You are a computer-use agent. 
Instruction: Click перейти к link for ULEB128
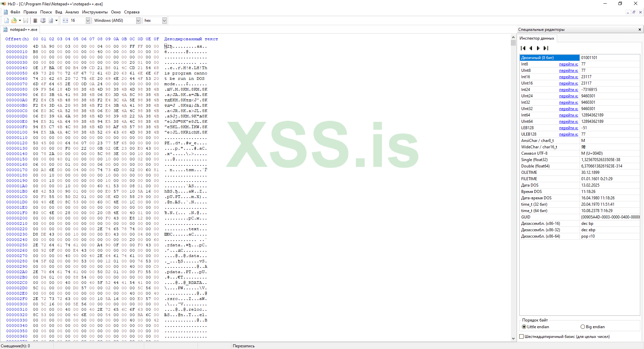569,134
